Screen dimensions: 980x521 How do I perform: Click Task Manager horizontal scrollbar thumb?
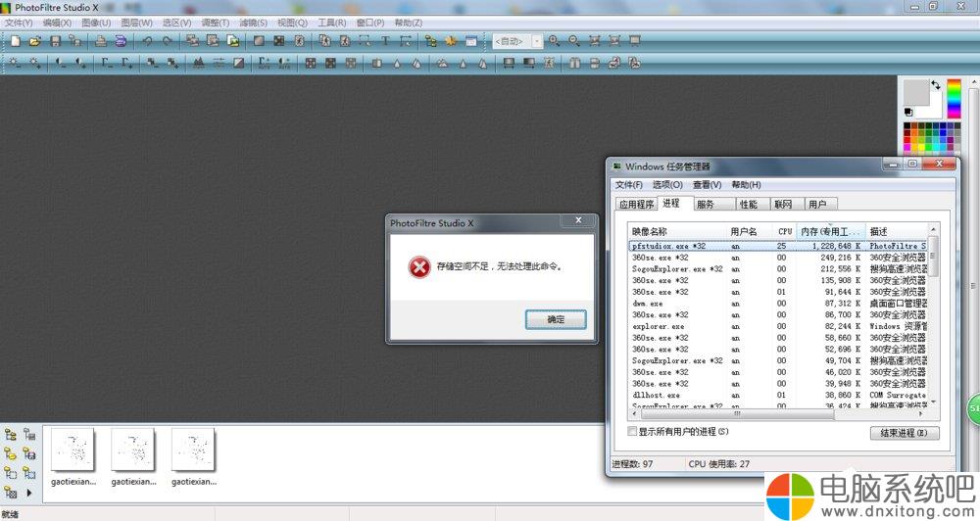click(738, 413)
